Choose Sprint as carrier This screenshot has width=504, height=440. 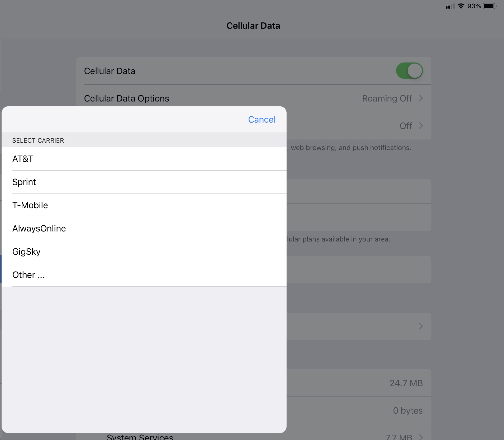[144, 182]
